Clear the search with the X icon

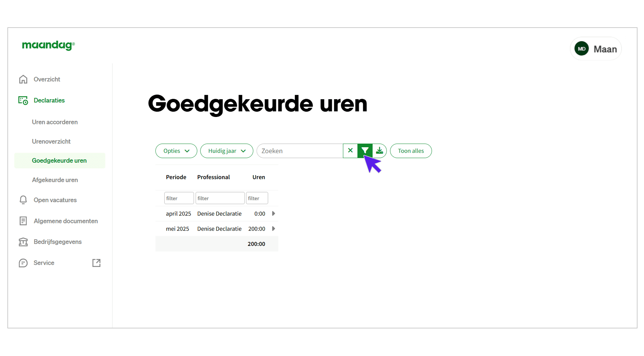pyautogui.click(x=350, y=151)
